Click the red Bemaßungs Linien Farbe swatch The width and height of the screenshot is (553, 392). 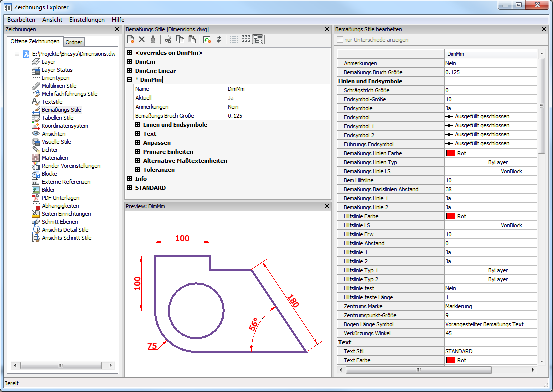(450, 153)
